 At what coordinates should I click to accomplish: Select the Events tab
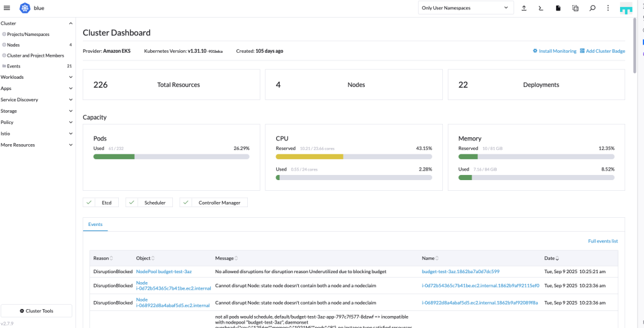coord(95,224)
